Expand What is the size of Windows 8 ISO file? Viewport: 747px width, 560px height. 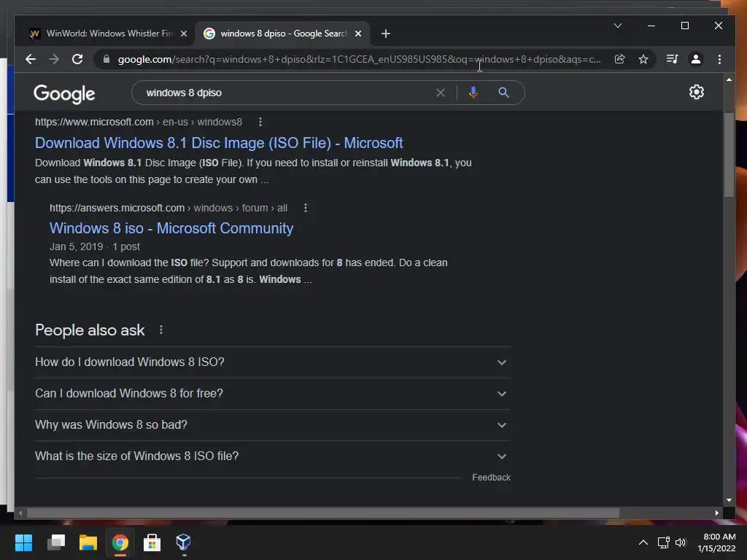(273, 456)
